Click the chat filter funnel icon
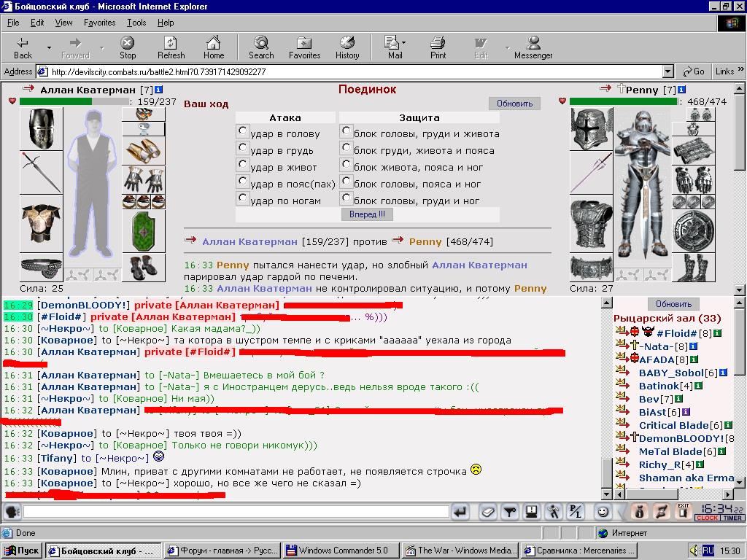 tap(510, 512)
